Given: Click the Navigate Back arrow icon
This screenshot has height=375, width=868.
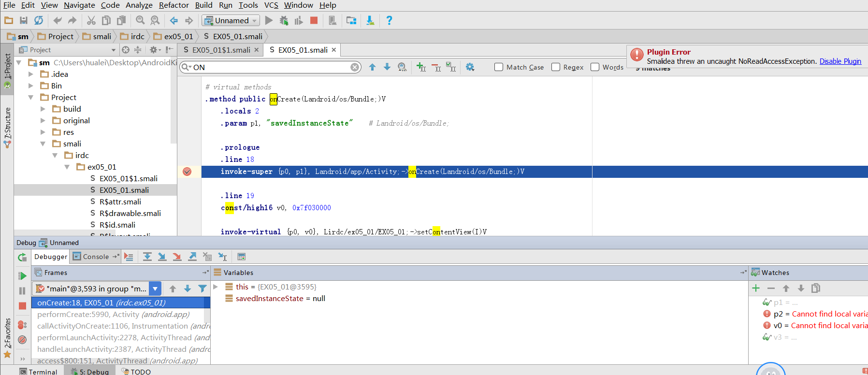Looking at the screenshot, I should (x=174, y=20).
